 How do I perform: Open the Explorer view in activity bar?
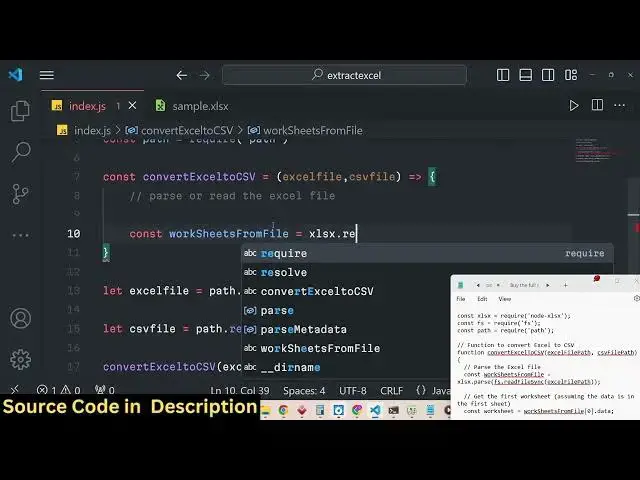click(x=20, y=111)
